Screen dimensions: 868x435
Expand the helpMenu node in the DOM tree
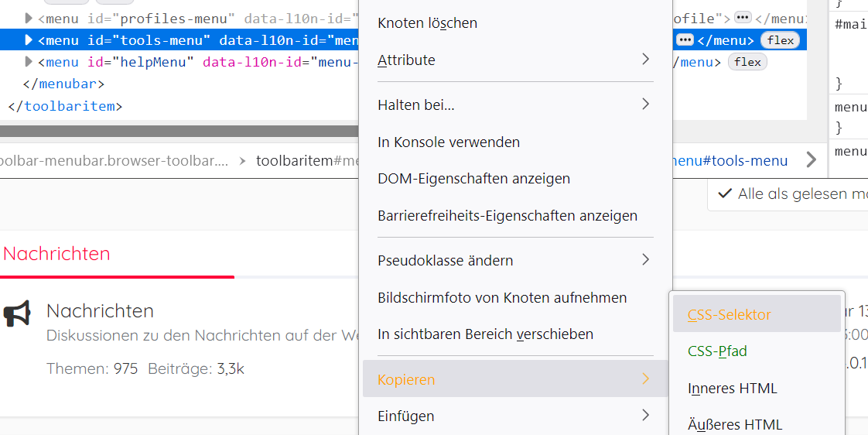pyautogui.click(x=29, y=62)
